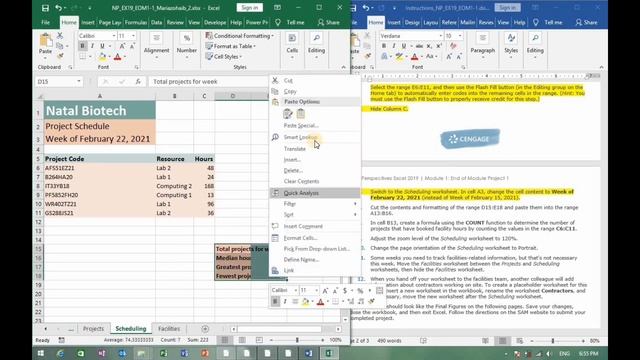Viewport: 640px width, 360px height.
Task: Click Windows Start button
Action: point(41,353)
